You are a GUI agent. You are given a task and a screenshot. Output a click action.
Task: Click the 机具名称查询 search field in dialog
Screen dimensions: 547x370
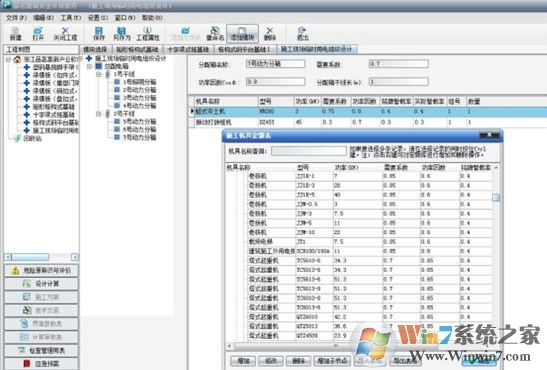point(309,151)
